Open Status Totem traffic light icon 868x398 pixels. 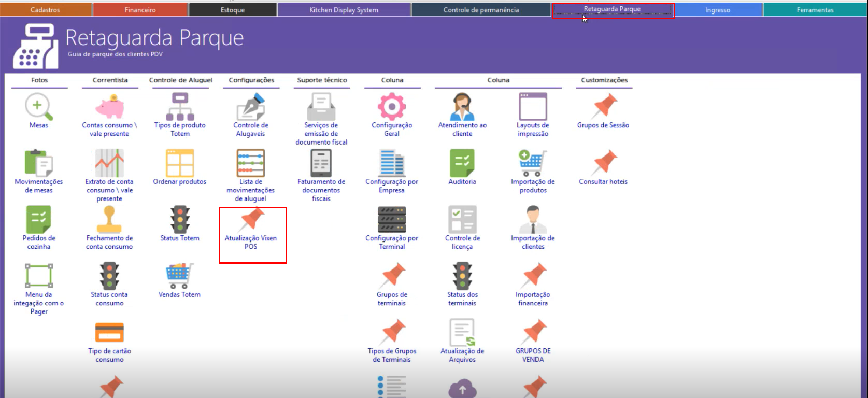[x=180, y=220]
